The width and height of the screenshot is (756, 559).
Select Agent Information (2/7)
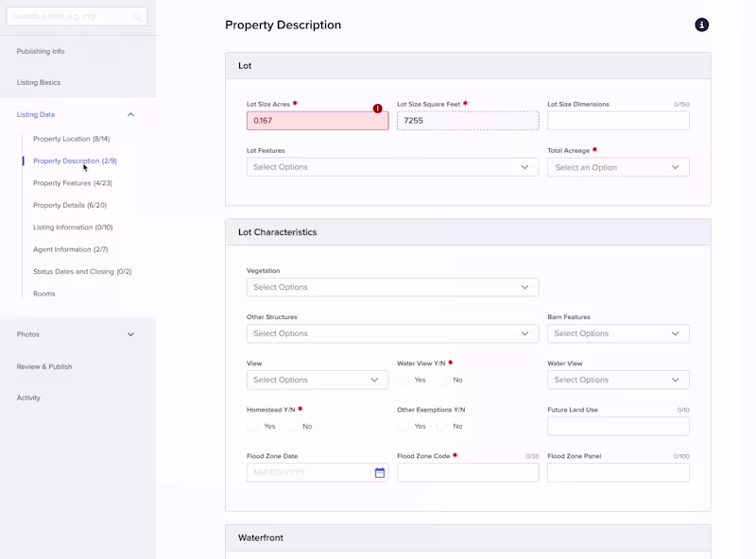pyautogui.click(x=70, y=249)
